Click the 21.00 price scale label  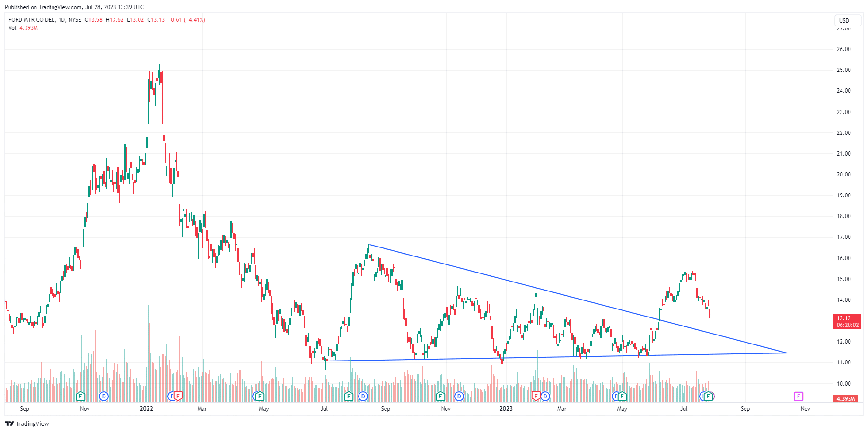(844, 154)
